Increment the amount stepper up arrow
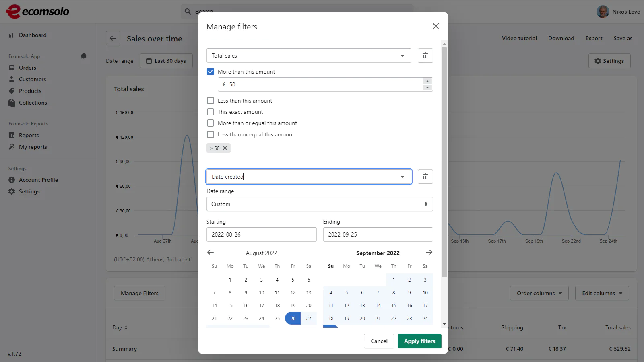Image resolution: width=644 pixels, height=362 pixels. (427, 81)
